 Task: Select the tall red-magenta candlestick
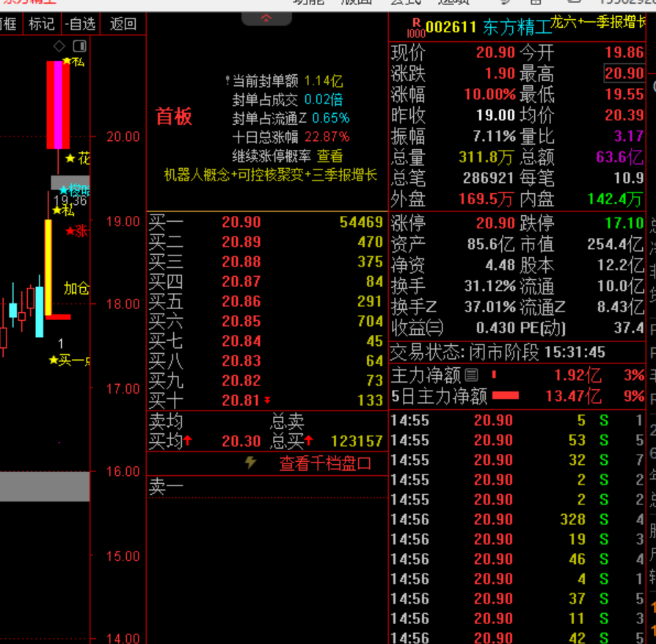point(58,105)
